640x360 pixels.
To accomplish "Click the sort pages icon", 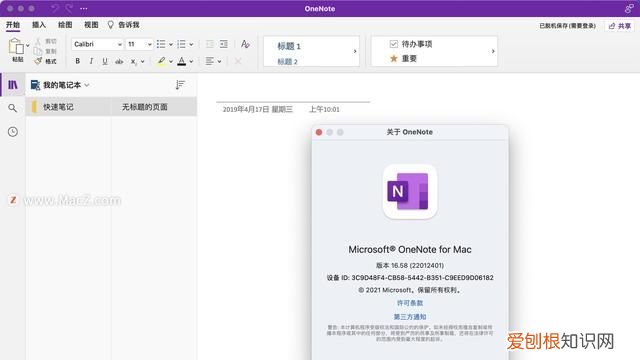I will [x=180, y=85].
